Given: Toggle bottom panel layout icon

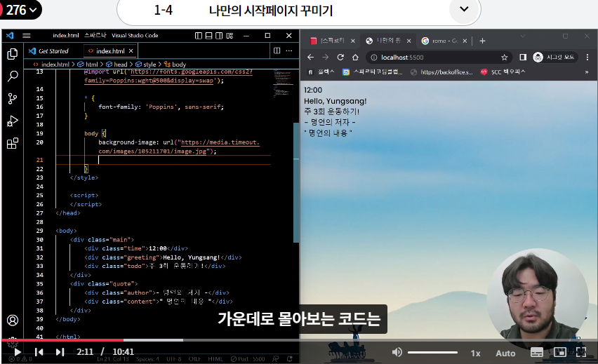Looking at the screenshot, I should 208,36.
